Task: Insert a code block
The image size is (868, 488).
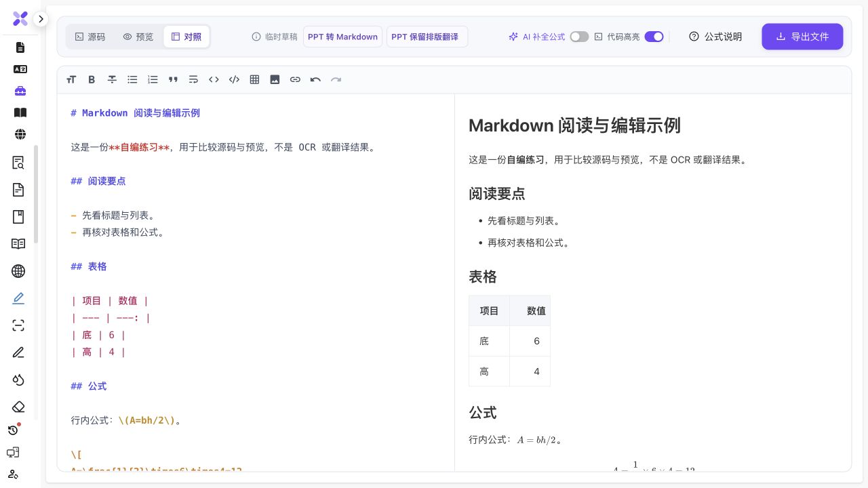Action: point(234,79)
